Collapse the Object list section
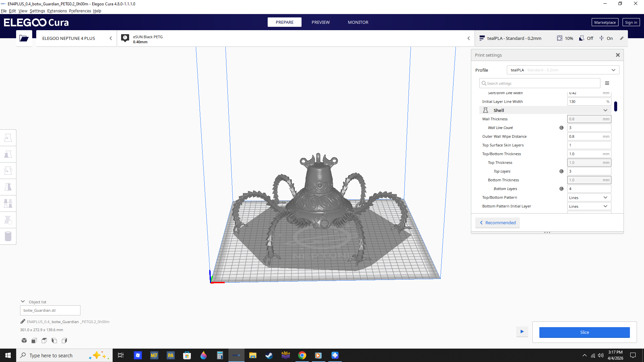 23,302
